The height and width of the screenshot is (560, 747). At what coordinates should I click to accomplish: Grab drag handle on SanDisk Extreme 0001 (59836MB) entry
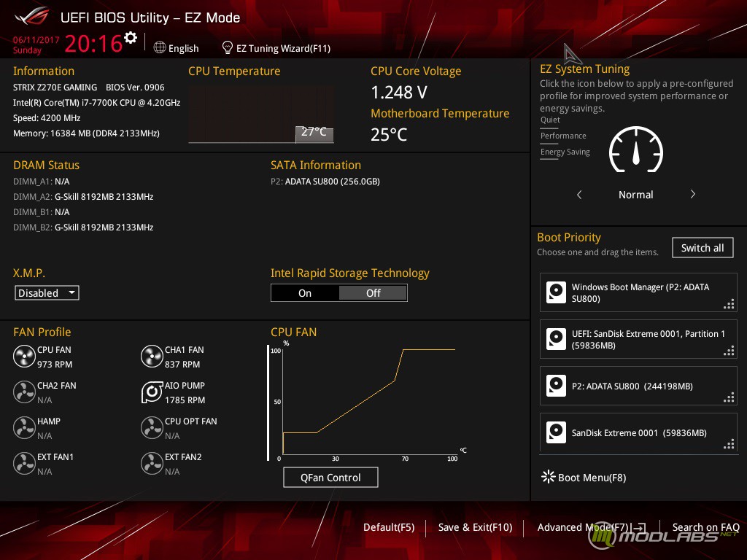tap(729, 444)
